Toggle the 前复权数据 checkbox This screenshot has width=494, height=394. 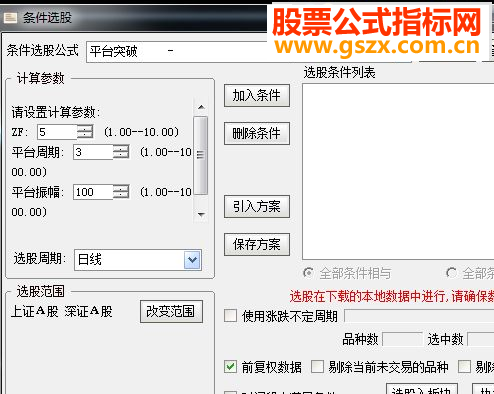[231, 367]
